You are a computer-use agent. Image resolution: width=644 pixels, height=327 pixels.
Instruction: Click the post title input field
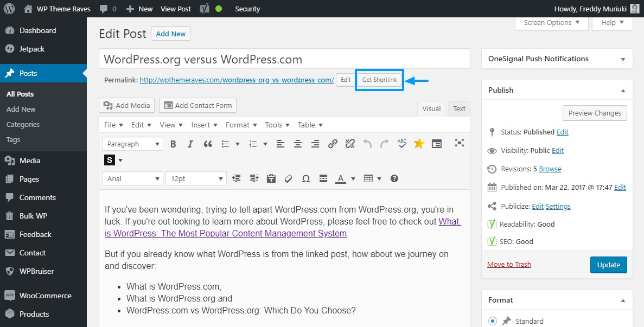point(284,59)
